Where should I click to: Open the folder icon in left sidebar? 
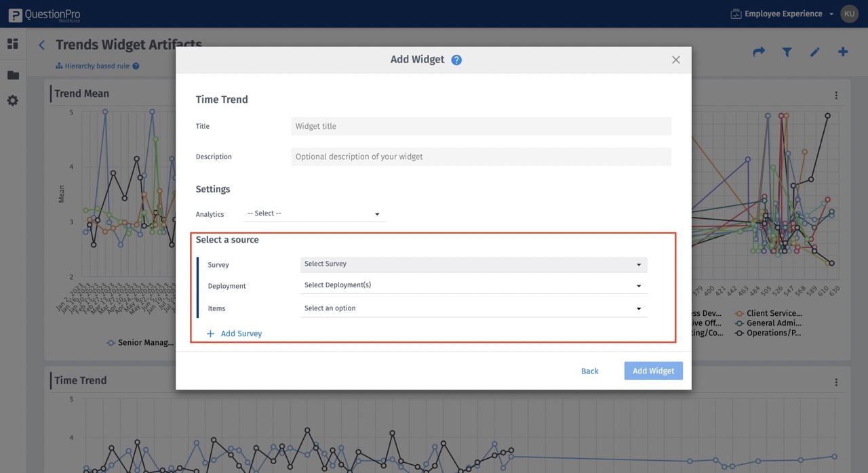pyautogui.click(x=13, y=75)
